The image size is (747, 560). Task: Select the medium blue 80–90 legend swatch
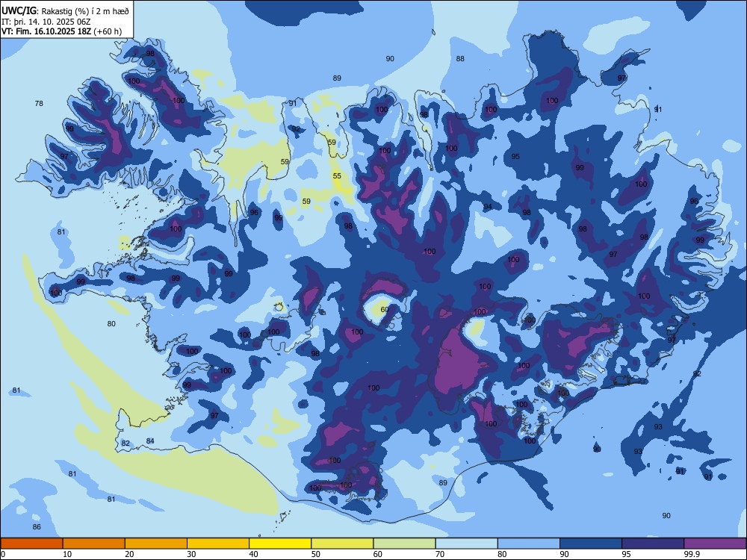click(529, 544)
